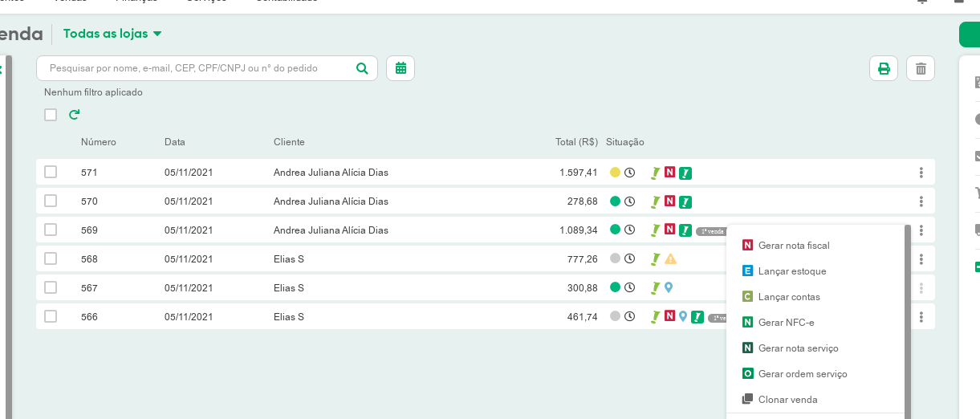
Task: Open the calendar date filter
Action: pyautogui.click(x=401, y=68)
